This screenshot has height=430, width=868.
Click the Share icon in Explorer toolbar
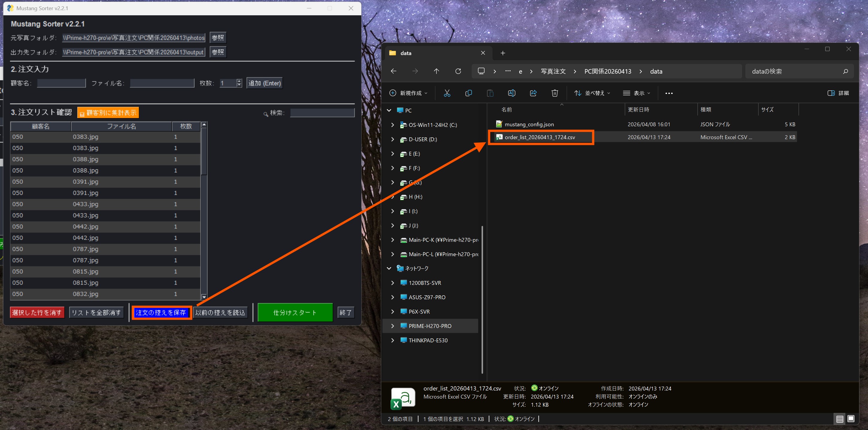pyautogui.click(x=533, y=93)
